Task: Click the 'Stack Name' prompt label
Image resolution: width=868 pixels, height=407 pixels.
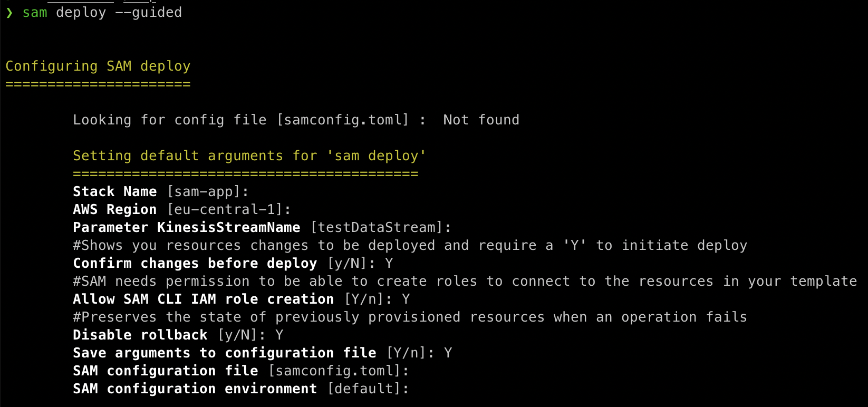Action: [x=115, y=192]
